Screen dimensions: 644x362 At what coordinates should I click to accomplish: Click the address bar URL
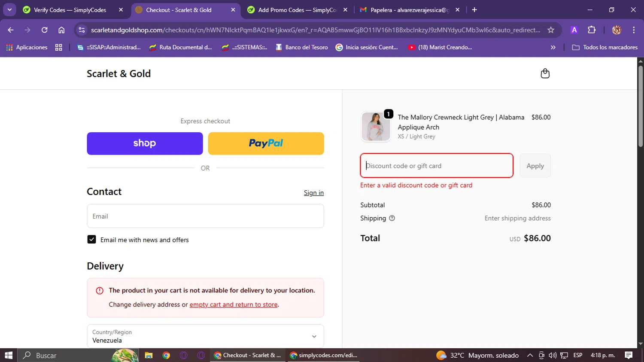[x=316, y=30]
